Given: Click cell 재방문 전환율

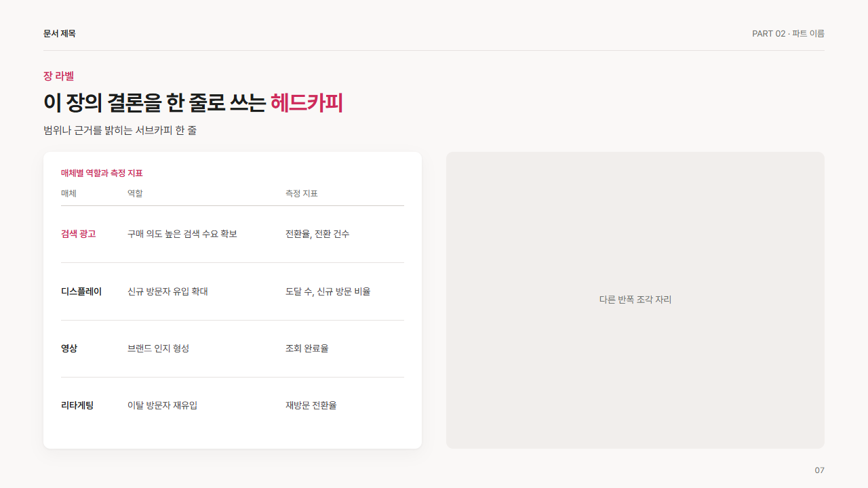Looking at the screenshot, I should tap(311, 405).
